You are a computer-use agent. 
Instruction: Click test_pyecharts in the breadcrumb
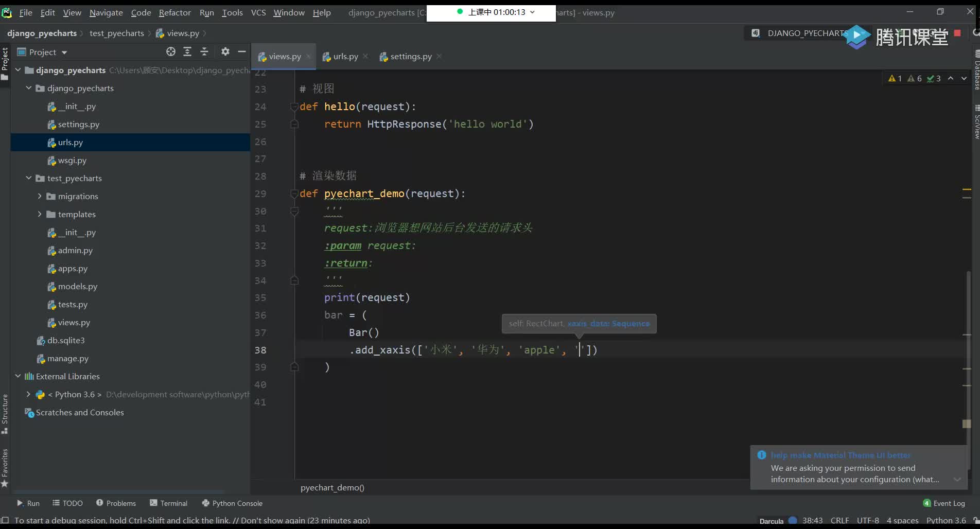(x=117, y=33)
